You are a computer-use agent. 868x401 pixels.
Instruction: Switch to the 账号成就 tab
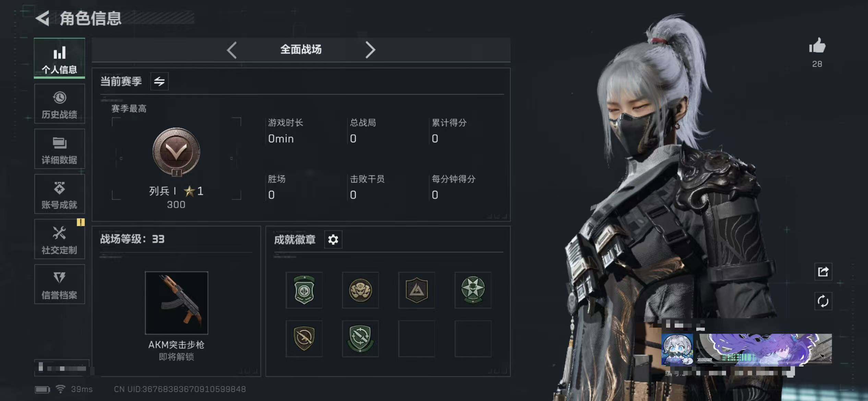click(x=60, y=194)
